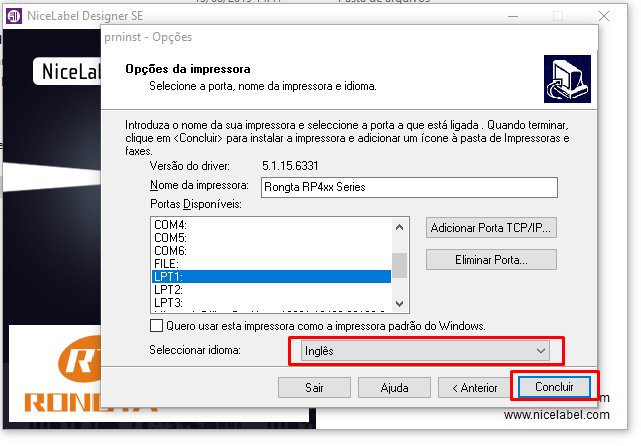Click Adicionar Porta TCP/IP button
641x446 pixels.
(491, 228)
